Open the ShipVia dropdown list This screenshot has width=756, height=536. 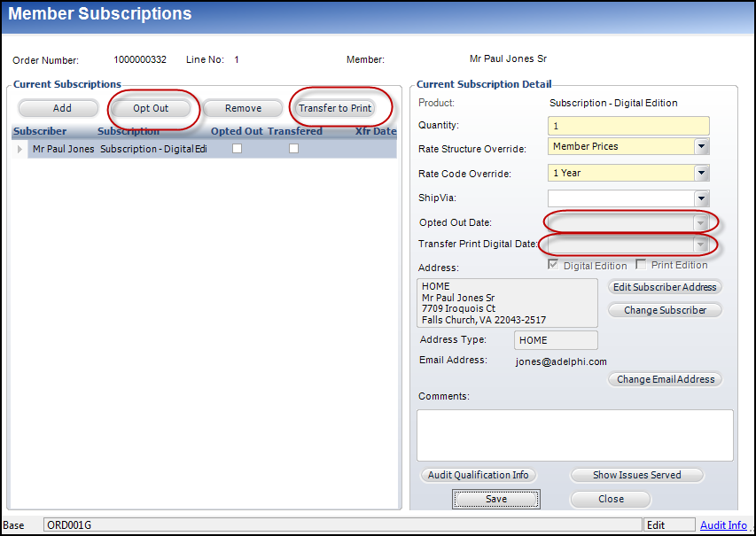[x=701, y=198]
